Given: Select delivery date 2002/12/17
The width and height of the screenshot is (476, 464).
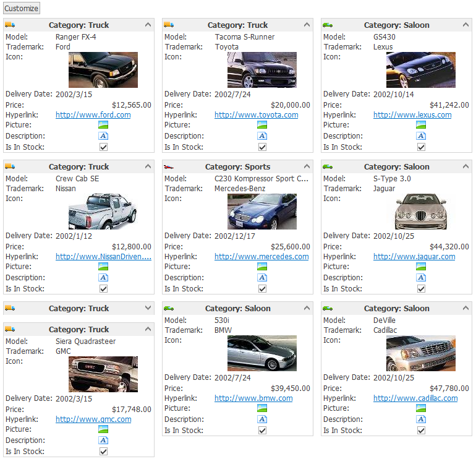Looking at the screenshot, I should (235, 236).
